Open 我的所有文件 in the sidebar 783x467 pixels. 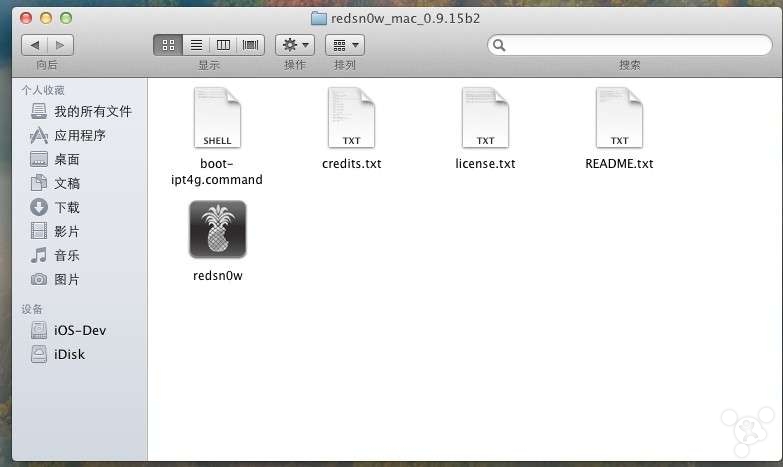point(81,111)
